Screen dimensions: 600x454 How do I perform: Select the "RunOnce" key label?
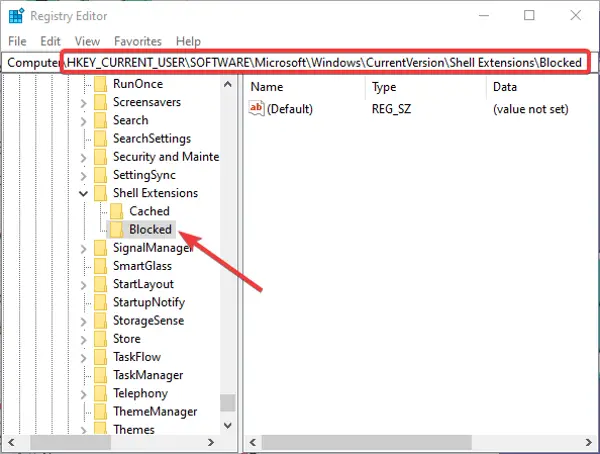click(138, 84)
